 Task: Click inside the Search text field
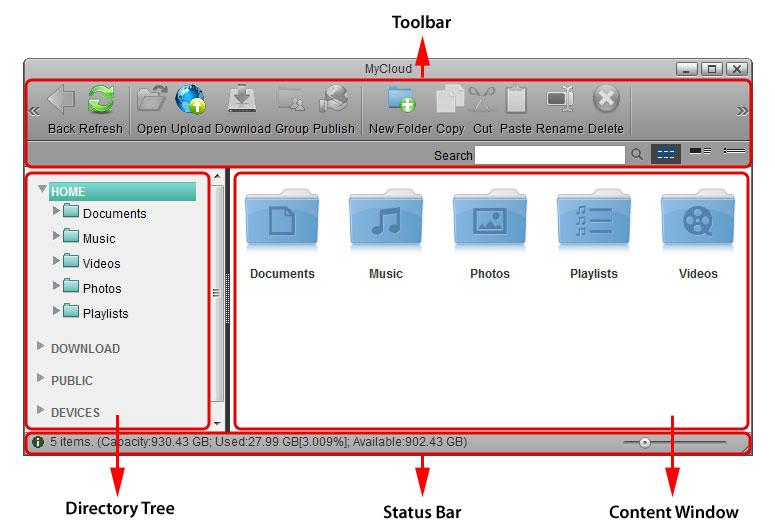point(550,155)
